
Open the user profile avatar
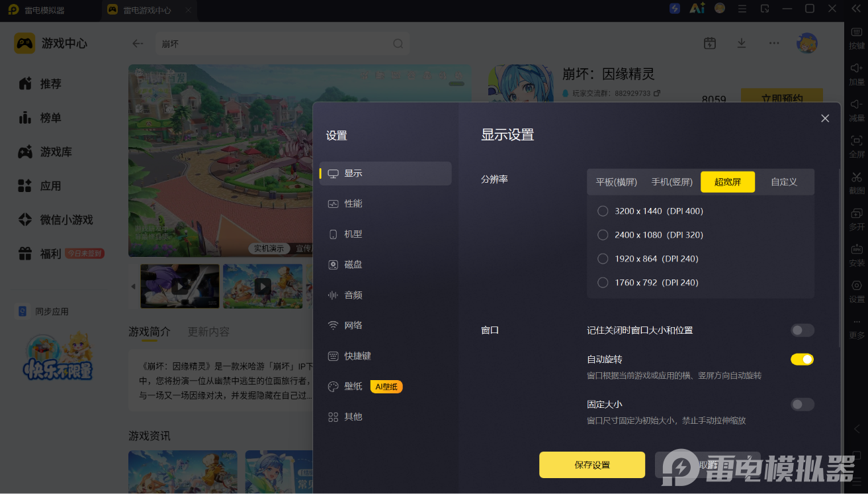(x=807, y=43)
